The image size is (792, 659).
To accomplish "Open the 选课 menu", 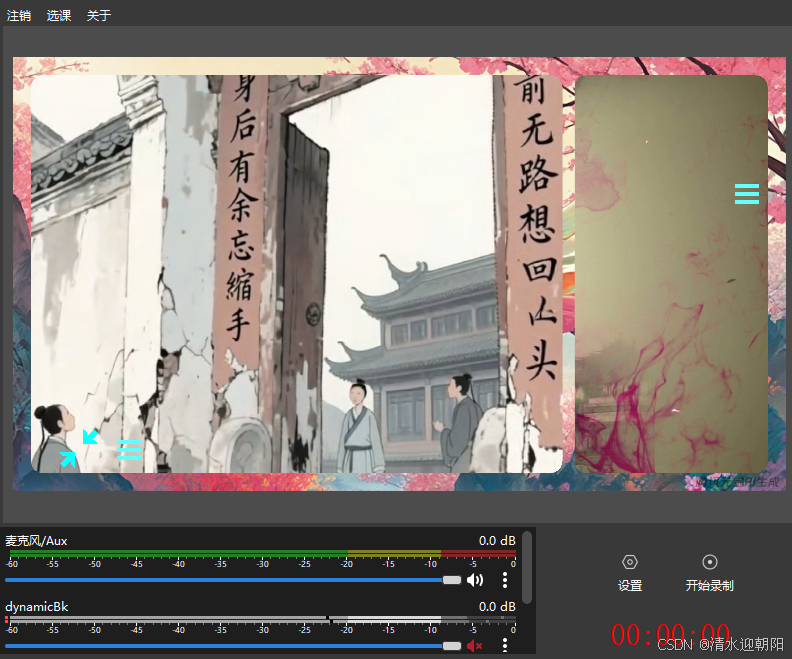I will point(59,15).
